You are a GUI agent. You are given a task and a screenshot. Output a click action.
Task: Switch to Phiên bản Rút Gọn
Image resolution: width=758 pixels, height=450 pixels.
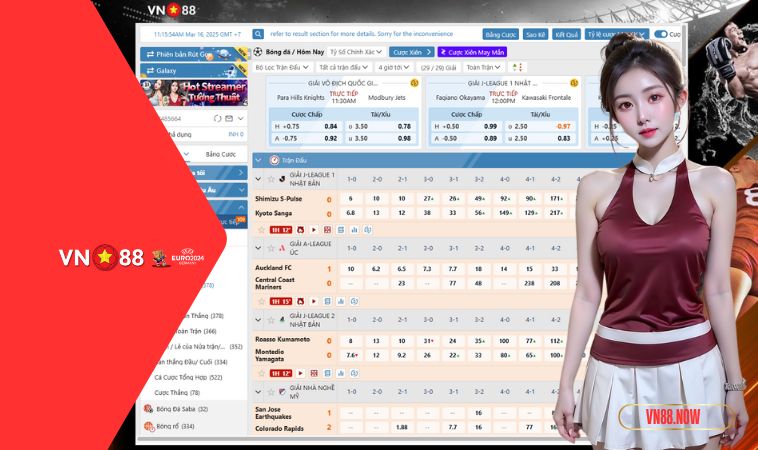pyautogui.click(x=193, y=54)
